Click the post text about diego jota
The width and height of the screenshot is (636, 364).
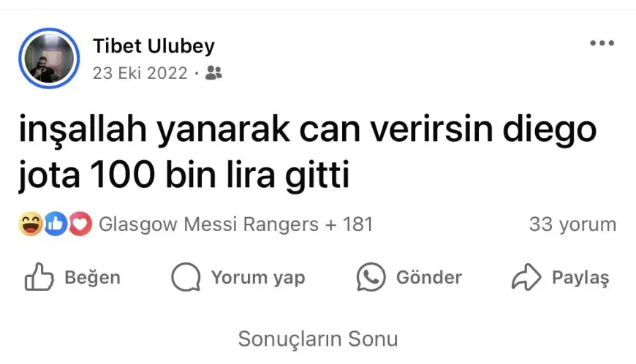point(308,153)
